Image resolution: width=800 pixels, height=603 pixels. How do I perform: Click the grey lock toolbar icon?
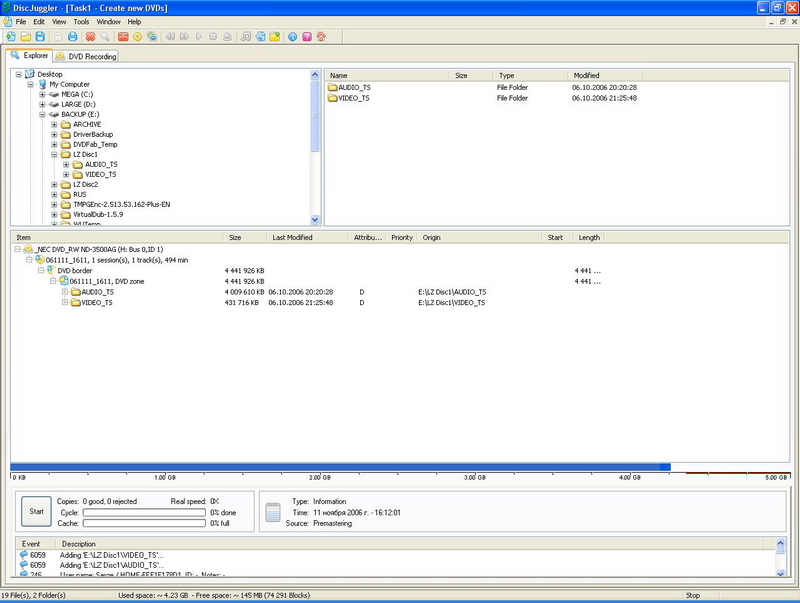tap(58, 37)
